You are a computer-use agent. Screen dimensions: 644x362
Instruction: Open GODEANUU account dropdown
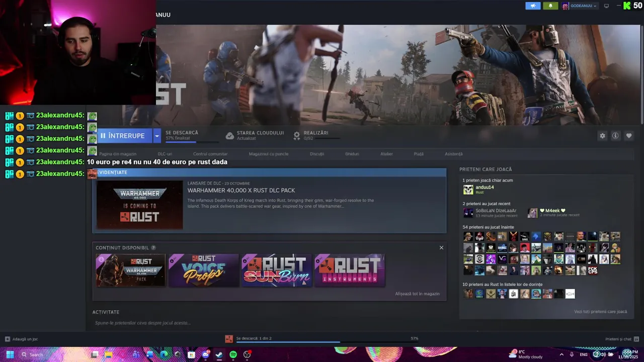tap(580, 6)
